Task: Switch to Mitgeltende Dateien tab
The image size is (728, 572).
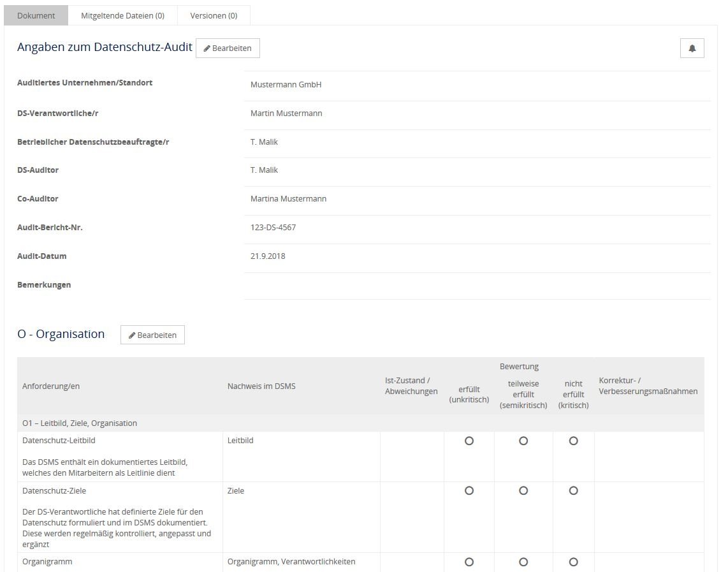Action: point(122,15)
